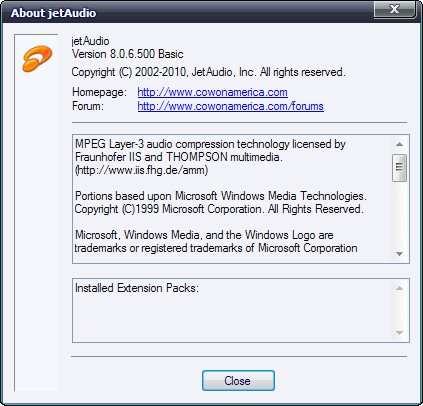The width and height of the screenshot is (423, 406).
Task: Click Installed Extension Packs scroll down arrow
Action: coord(399,333)
